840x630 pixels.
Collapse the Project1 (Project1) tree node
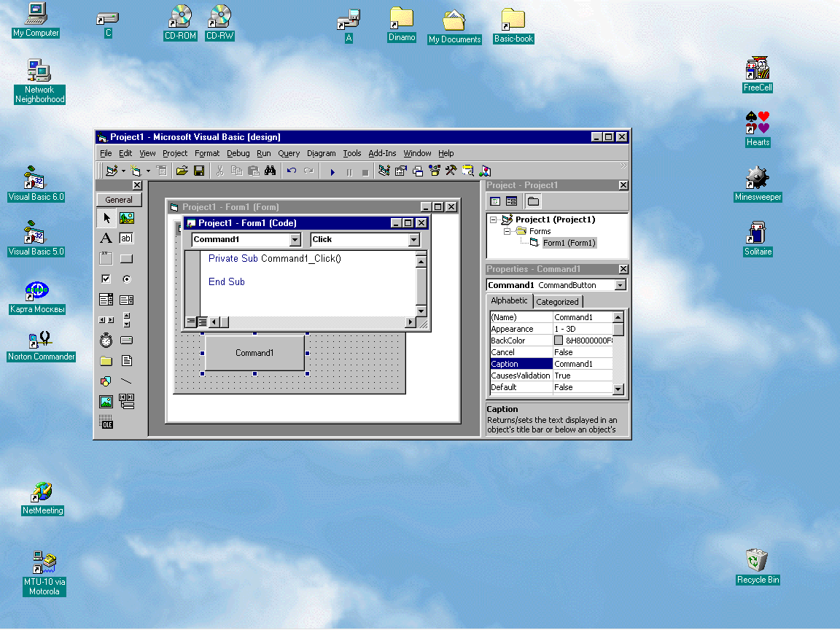point(494,219)
